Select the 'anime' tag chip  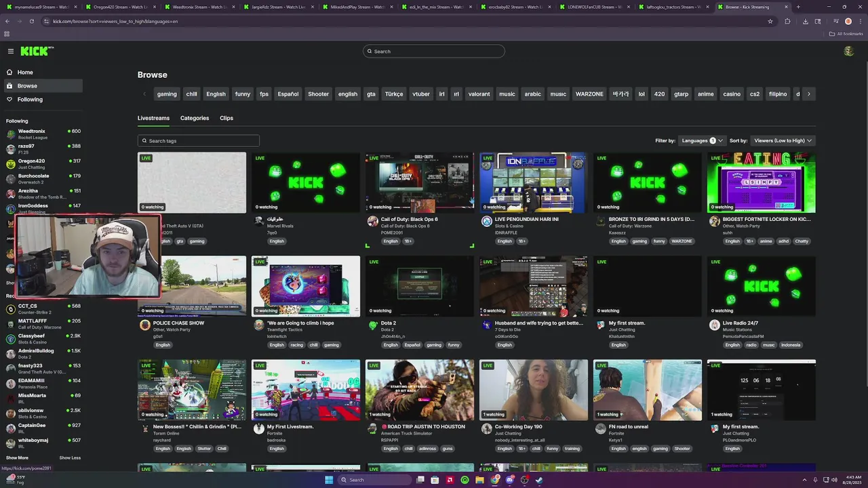point(706,94)
